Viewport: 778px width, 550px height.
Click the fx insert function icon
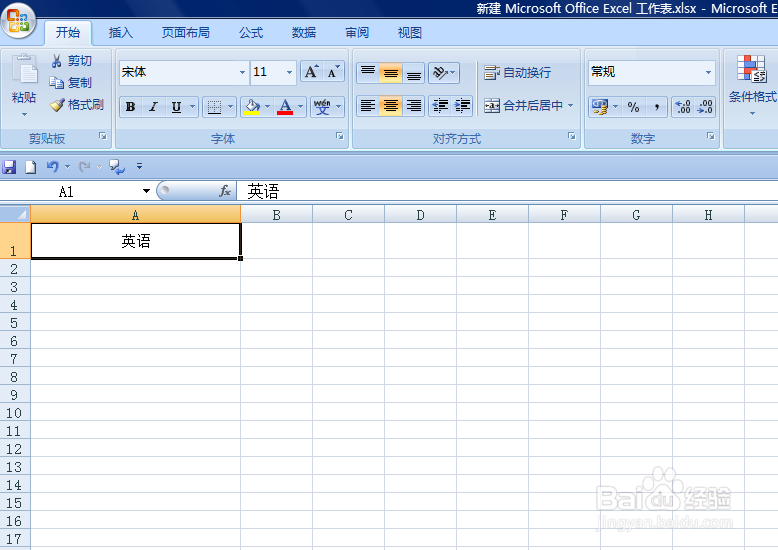(x=225, y=191)
